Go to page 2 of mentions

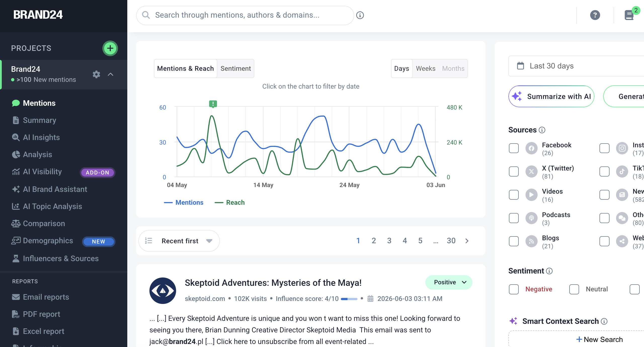coord(374,241)
